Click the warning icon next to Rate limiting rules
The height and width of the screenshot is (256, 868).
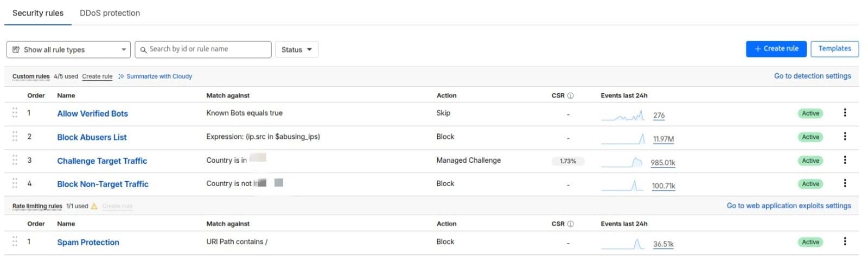tap(94, 206)
